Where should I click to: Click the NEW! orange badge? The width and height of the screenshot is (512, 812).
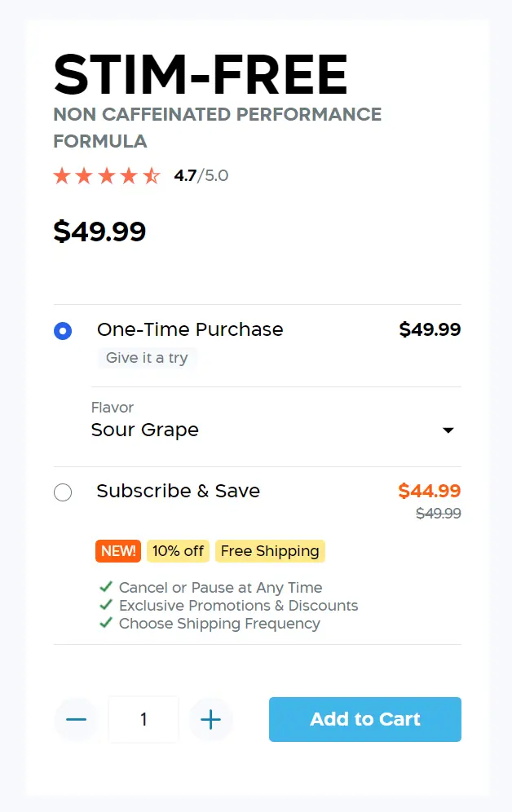click(118, 551)
